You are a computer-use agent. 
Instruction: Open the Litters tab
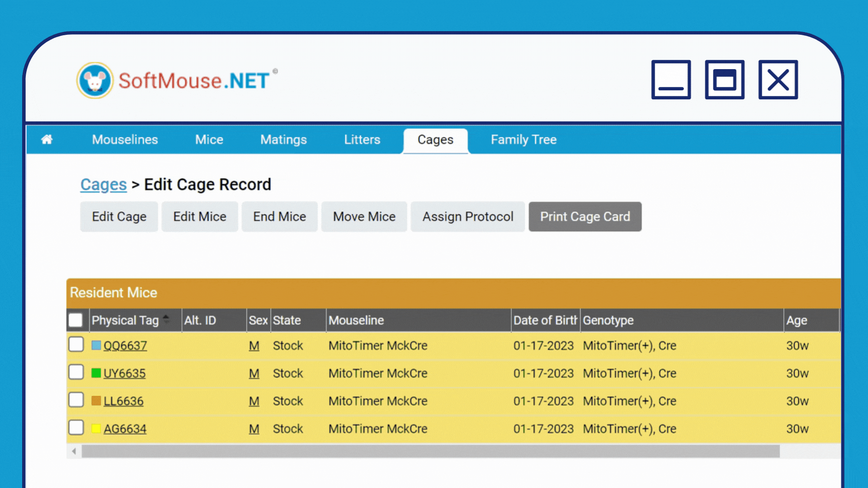pyautogui.click(x=362, y=140)
